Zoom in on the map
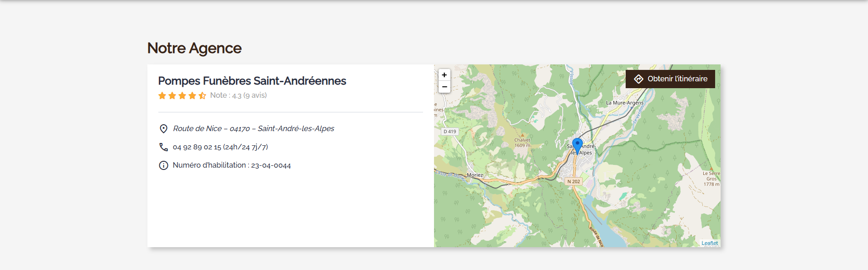868x270 pixels. [x=444, y=75]
